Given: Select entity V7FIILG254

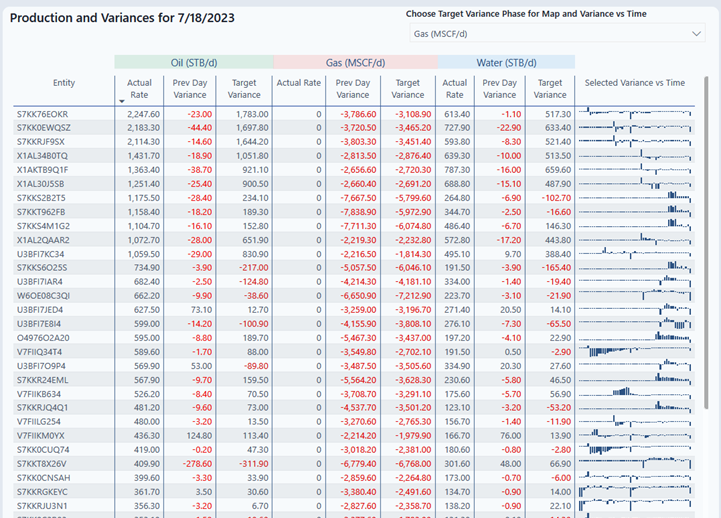Looking at the screenshot, I should point(39,421).
